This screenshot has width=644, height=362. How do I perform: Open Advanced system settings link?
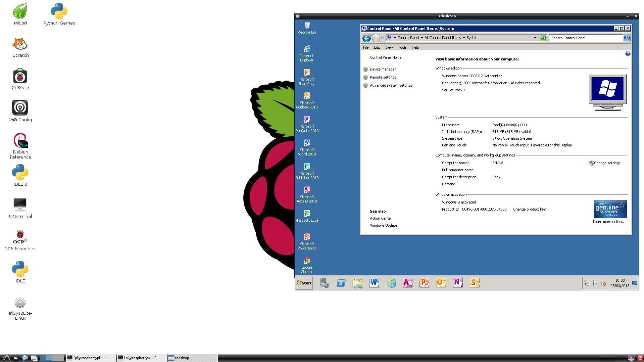click(x=391, y=85)
